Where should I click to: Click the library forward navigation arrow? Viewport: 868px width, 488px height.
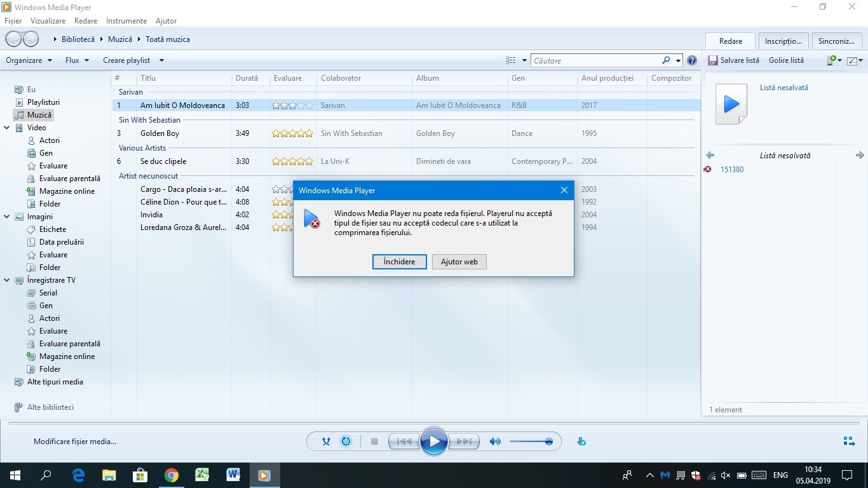[x=31, y=39]
